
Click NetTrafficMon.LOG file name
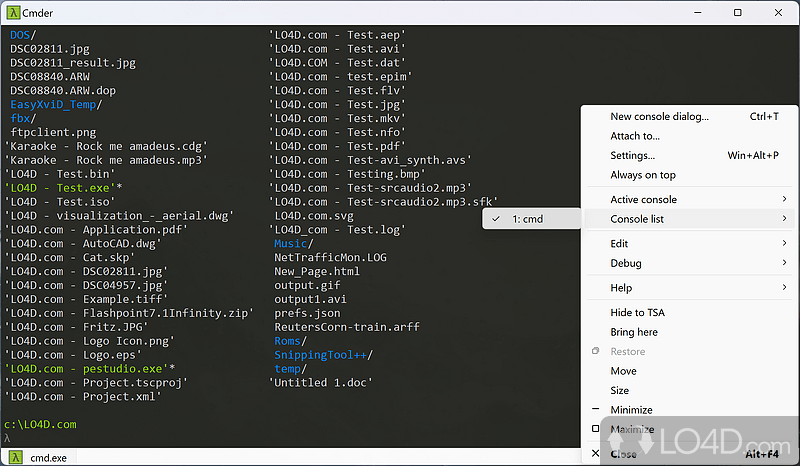(330, 258)
